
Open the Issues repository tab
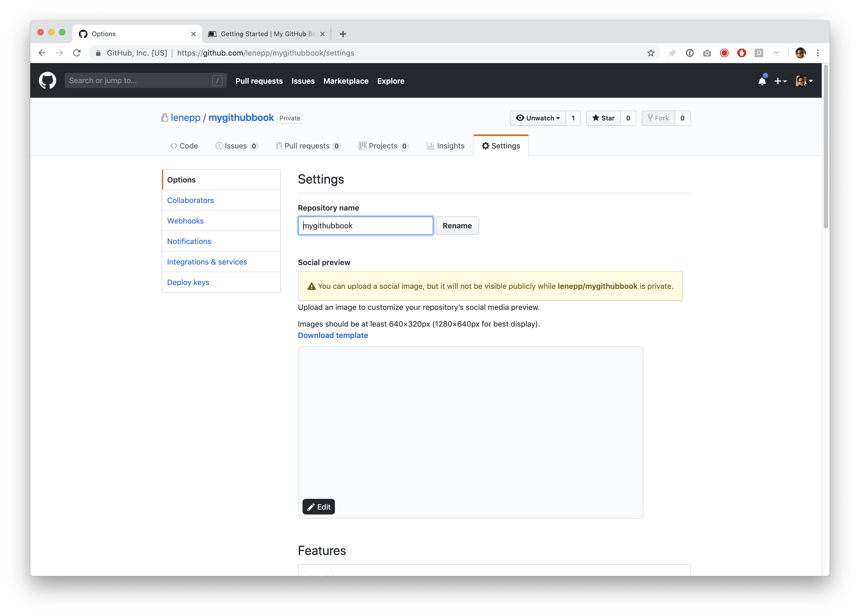click(237, 146)
